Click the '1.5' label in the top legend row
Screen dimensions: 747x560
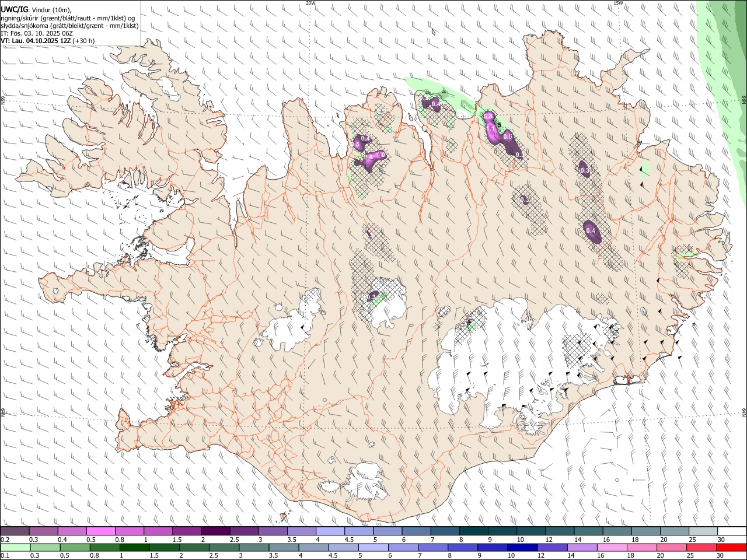[x=176, y=540]
